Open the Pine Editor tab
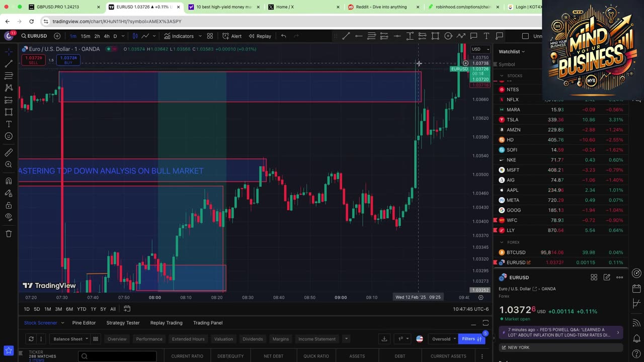The height and width of the screenshot is (362, 644). [84, 323]
